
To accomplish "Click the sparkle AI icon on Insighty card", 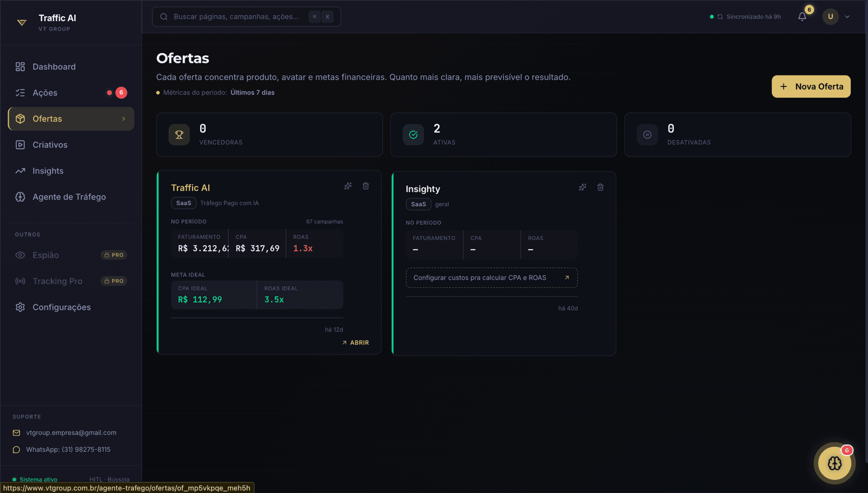I will [x=583, y=187].
